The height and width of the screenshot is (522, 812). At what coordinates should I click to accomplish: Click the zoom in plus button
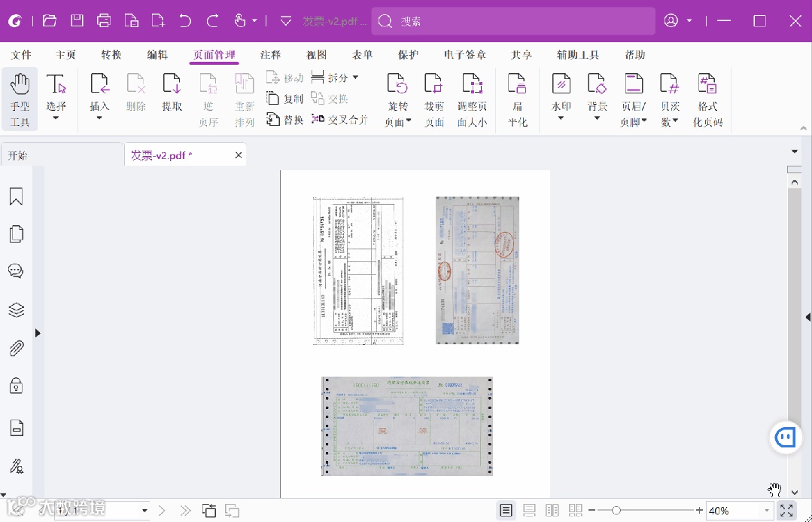pos(700,511)
